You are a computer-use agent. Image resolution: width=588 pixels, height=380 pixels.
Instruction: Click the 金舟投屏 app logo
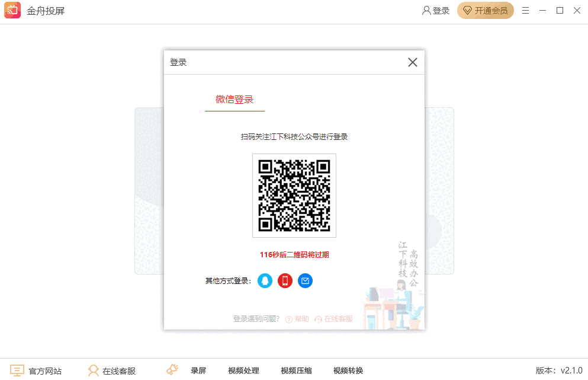pos(12,10)
